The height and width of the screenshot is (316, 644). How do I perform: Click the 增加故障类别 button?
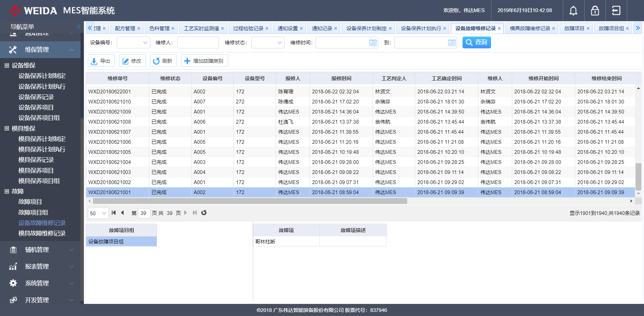pyautogui.click(x=204, y=61)
